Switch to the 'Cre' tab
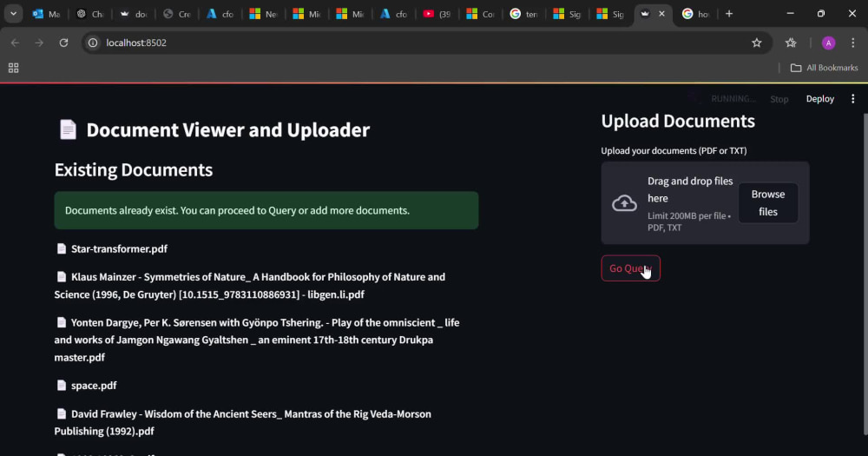Viewport: 868px width, 456px height. (x=177, y=14)
